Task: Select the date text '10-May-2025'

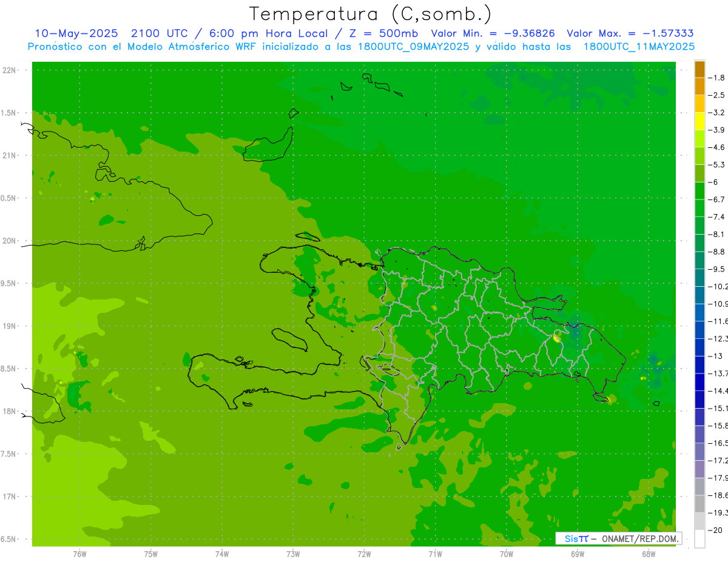Action: [x=77, y=33]
